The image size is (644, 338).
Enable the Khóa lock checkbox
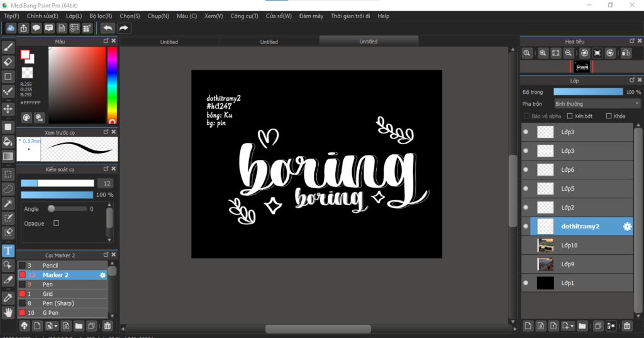pos(609,116)
